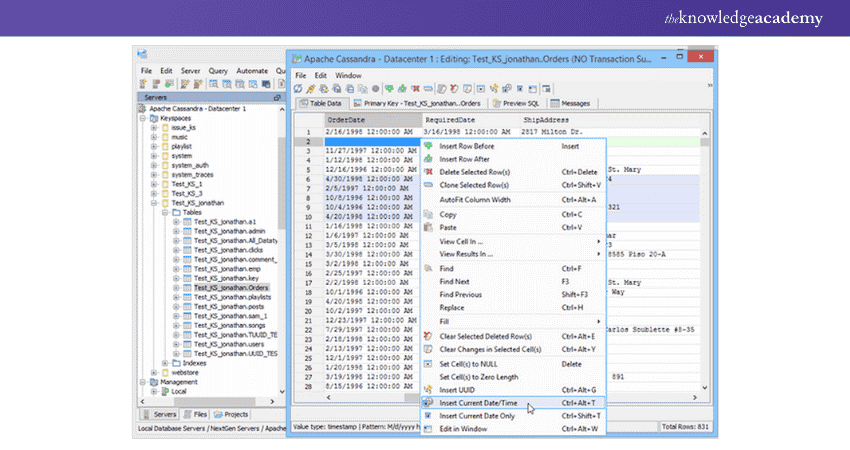The width and height of the screenshot is (850, 450).
Task: Choose Insert Current Date Only menu entry
Action: 513,416
